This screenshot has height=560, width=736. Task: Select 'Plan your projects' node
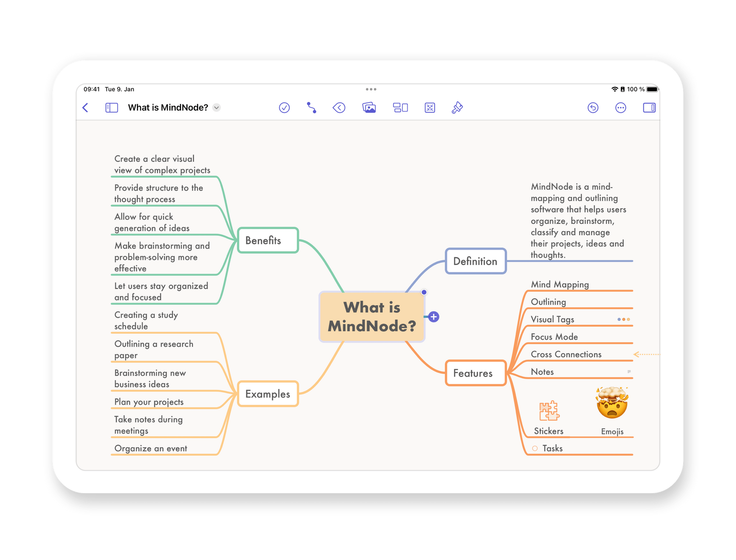point(149,402)
